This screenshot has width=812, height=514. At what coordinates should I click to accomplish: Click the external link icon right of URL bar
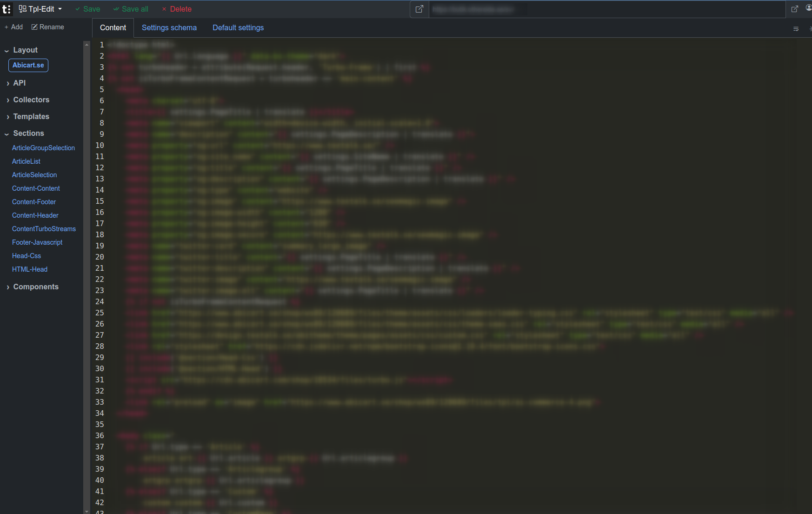click(x=795, y=9)
